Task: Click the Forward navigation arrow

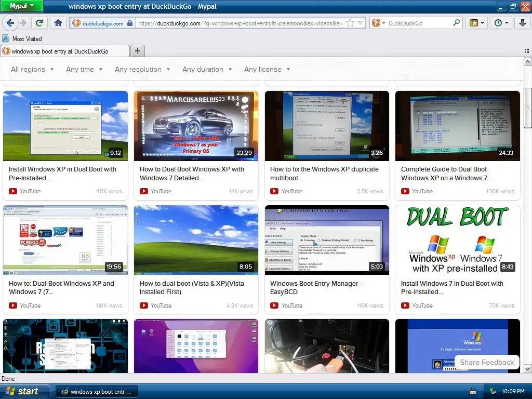Action: [23, 23]
